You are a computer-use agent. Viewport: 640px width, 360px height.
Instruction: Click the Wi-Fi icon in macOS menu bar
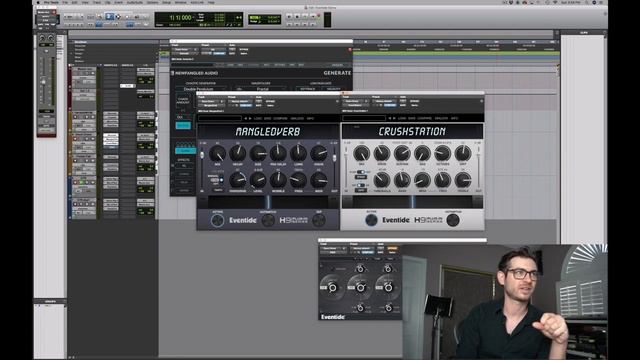tap(555, 2)
